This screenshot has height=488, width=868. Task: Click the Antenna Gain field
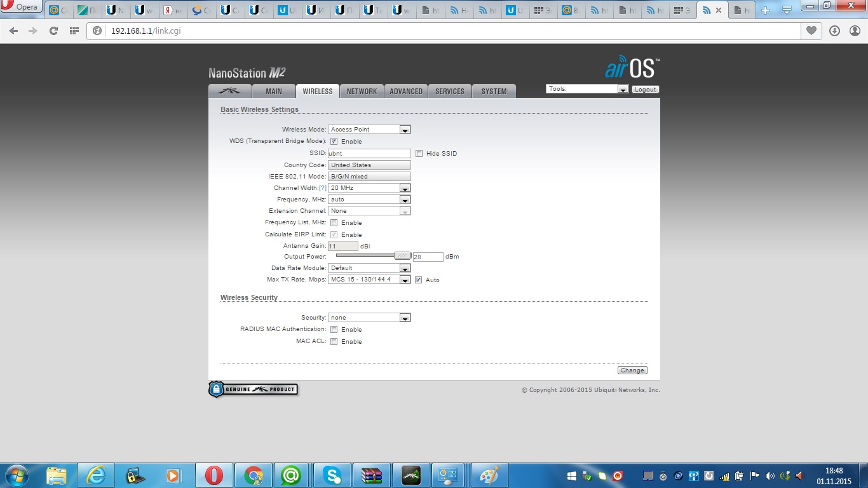tap(343, 246)
